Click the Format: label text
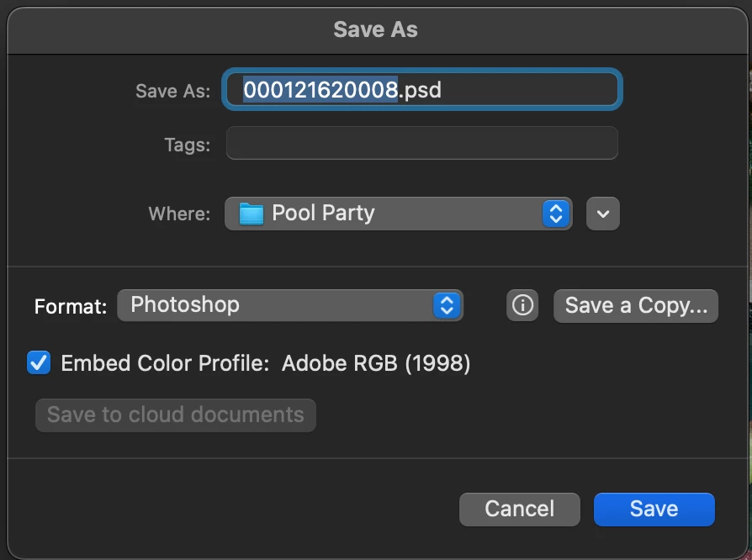The image size is (752, 560). [x=71, y=307]
